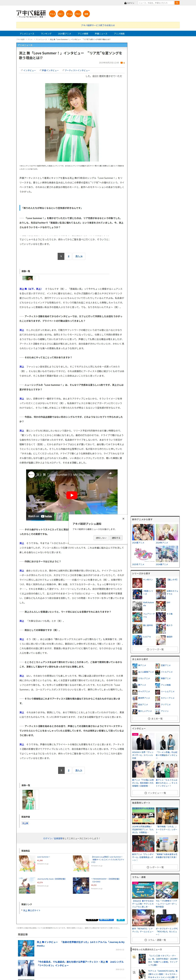Switch to the 2024夏アニメ nav tab

tap(64, 33)
